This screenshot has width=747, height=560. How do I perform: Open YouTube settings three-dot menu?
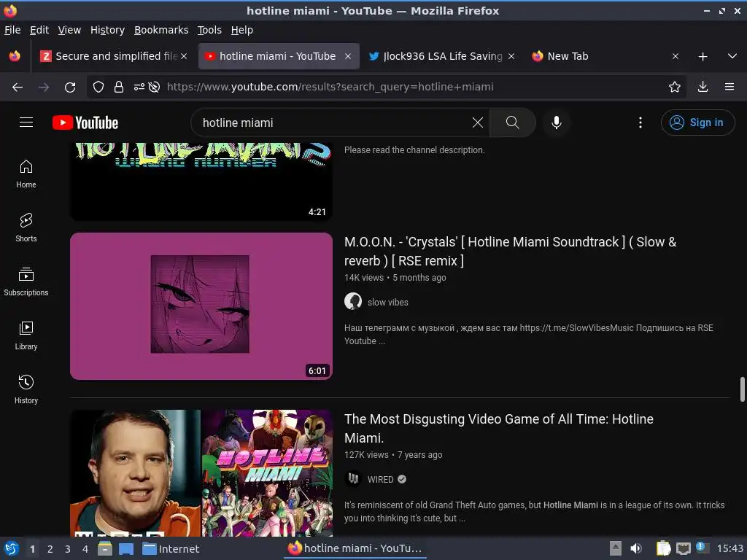pos(640,122)
